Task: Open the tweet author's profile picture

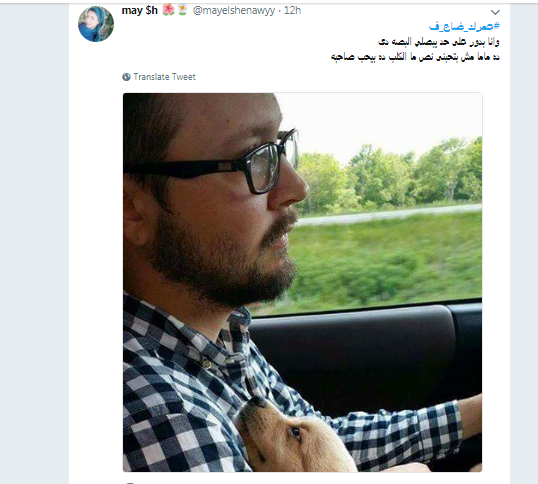Action: (96, 24)
